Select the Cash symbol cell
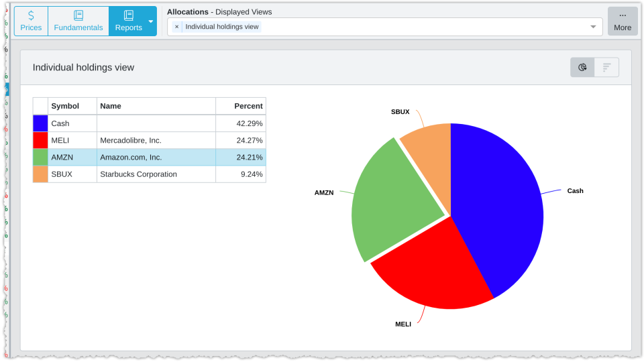Screen dimensions: 644x362 [72, 123]
